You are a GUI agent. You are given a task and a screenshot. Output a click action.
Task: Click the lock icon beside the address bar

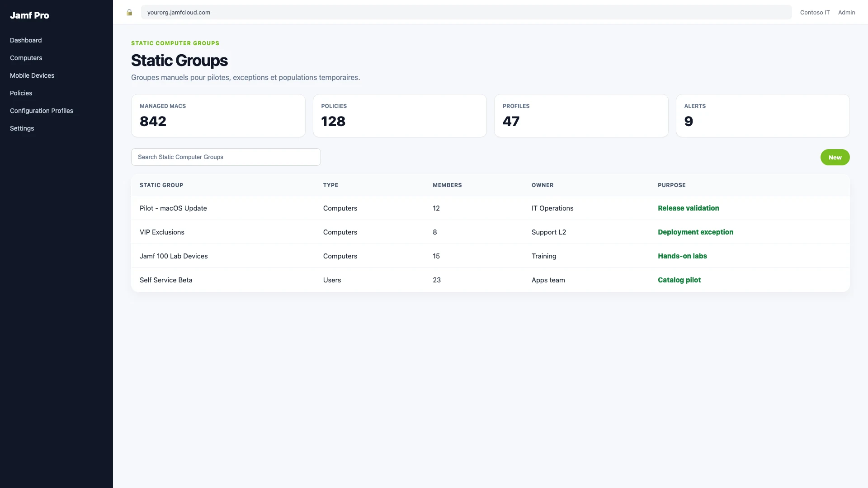point(129,13)
